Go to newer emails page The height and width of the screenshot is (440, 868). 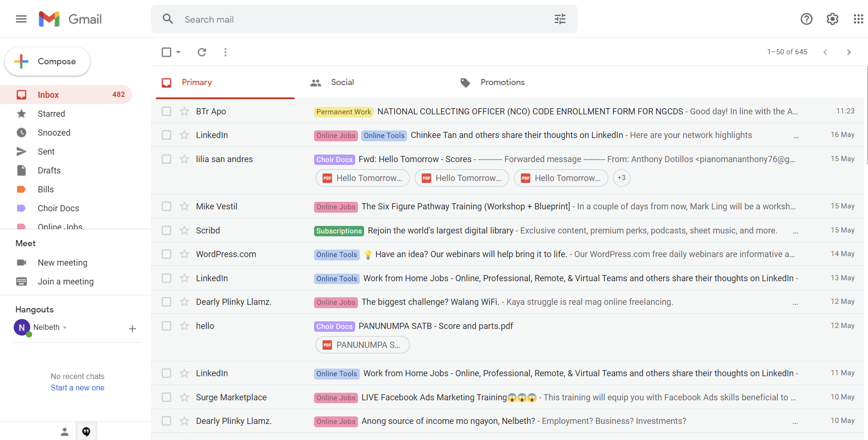(x=825, y=52)
